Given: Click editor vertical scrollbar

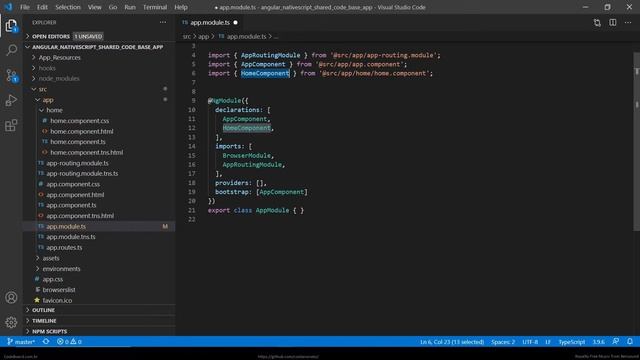Looking at the screenshot, I should (x=636, y=141).
